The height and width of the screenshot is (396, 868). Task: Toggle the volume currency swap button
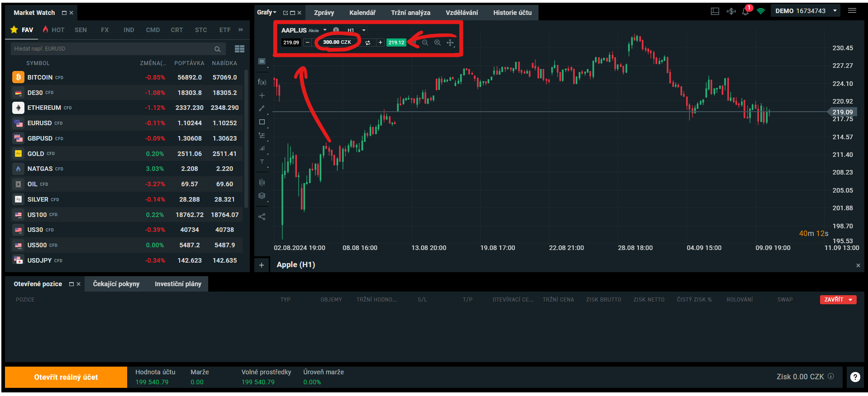(x=367, y=42)
